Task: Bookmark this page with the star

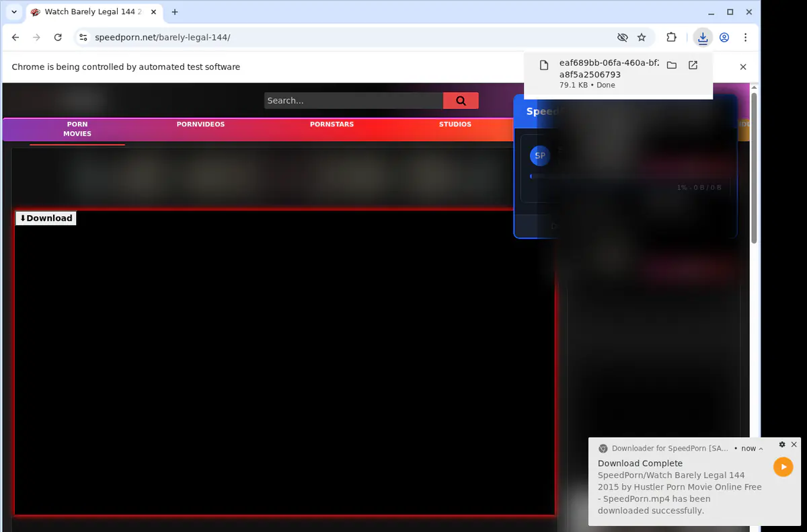Action: [x=642, y=38]
